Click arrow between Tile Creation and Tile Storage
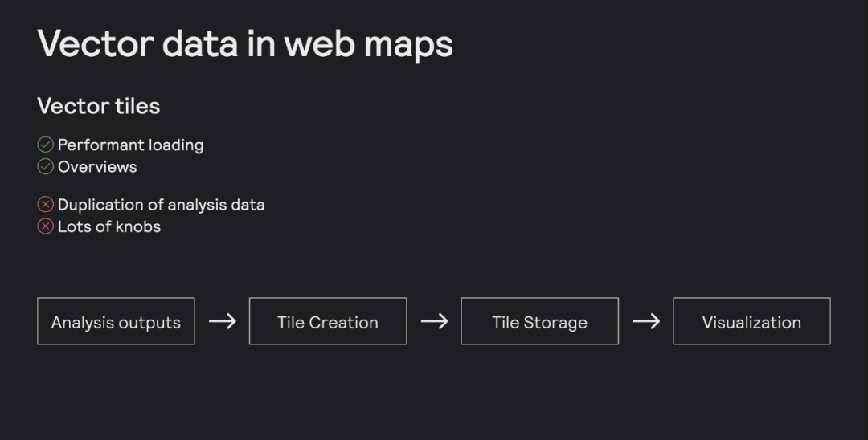 coord(434,321)
